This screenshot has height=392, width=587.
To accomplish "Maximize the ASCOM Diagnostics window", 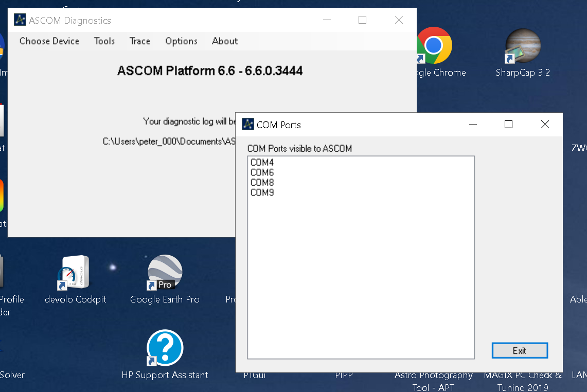I will pos(362,20).
